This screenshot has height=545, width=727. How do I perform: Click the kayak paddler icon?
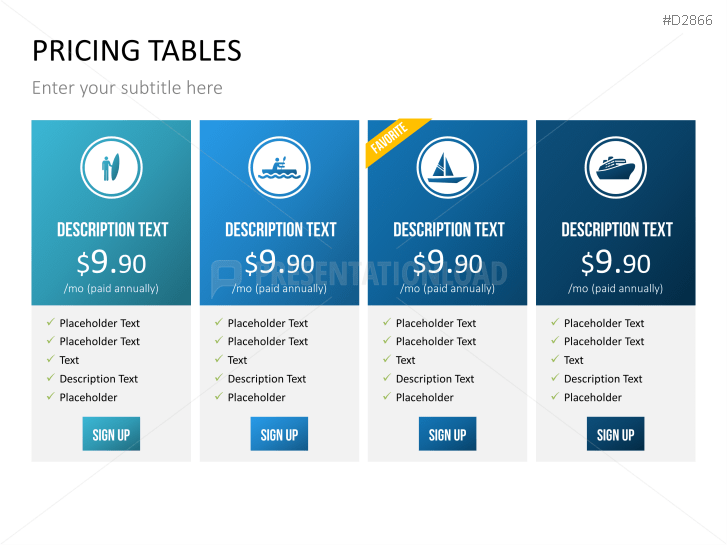(279, 167)
